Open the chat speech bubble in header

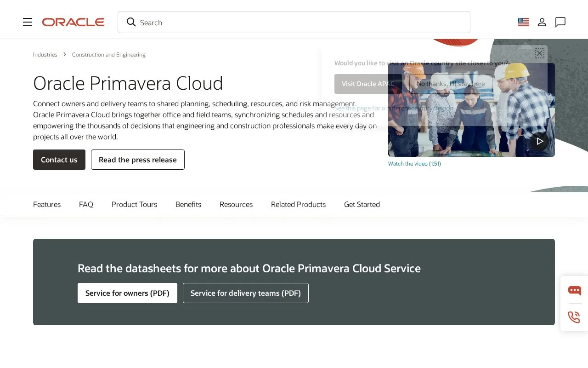tap(560, 22)
